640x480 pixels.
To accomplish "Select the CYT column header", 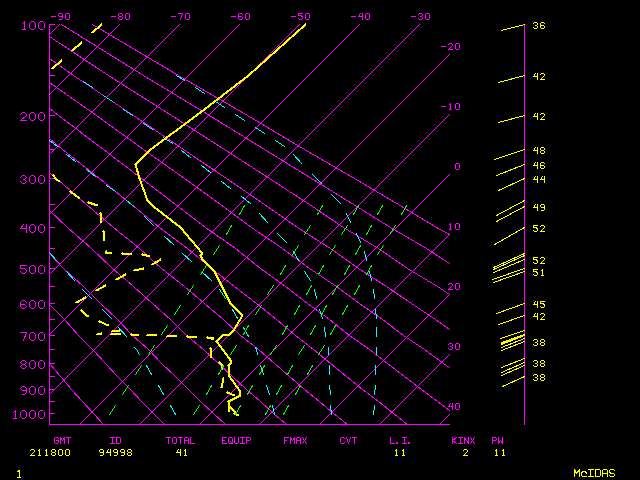I will pos(348,440).
